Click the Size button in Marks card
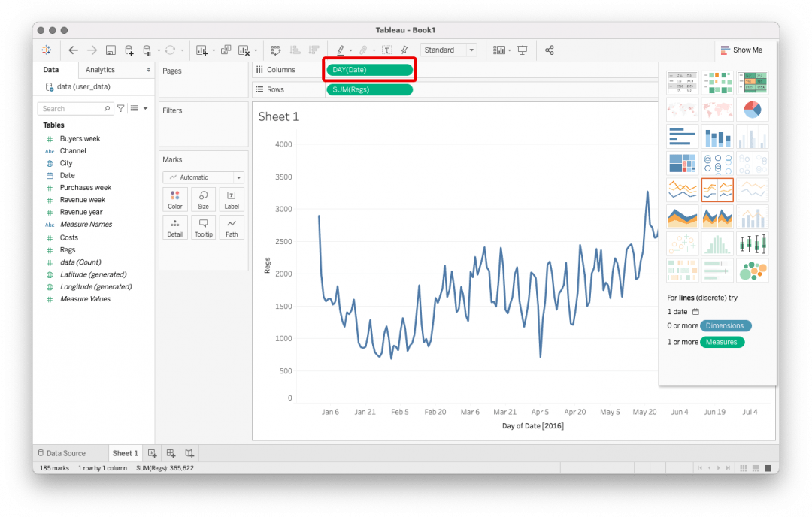The width and height of the screenshot is (812, 517). point(203,198)
